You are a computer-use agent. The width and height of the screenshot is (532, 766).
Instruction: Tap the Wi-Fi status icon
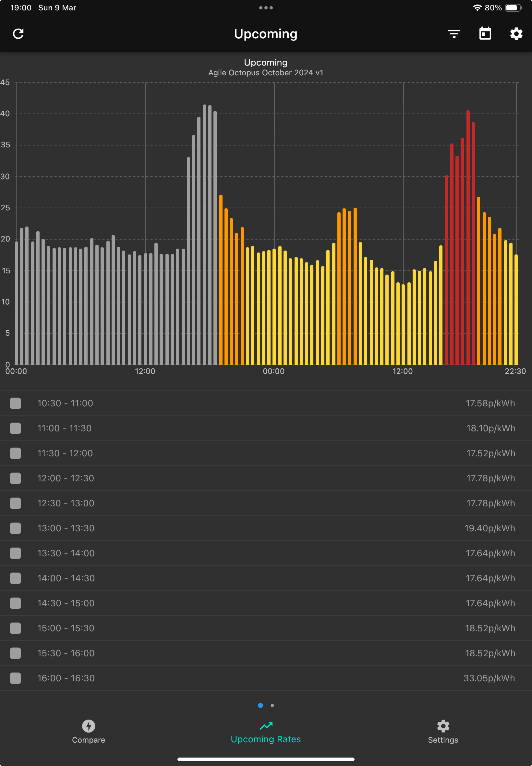pos(477,8)
